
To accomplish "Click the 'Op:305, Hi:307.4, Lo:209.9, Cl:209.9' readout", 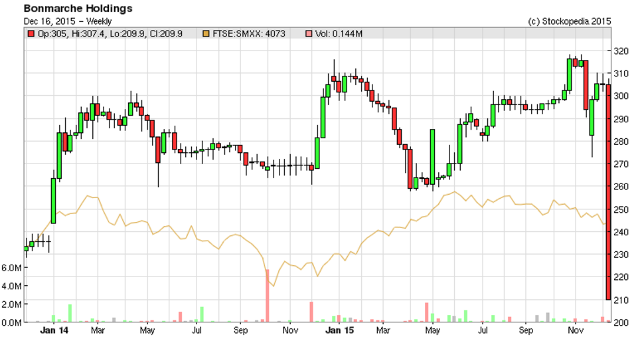I will pyautogui.click(x=110, y=34).
